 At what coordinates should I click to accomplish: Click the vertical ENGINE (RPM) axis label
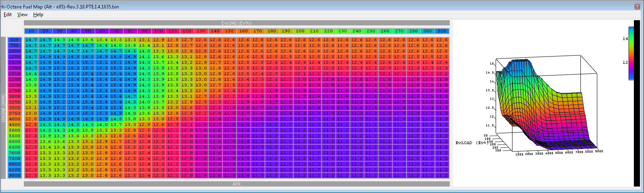click(3, 108)
